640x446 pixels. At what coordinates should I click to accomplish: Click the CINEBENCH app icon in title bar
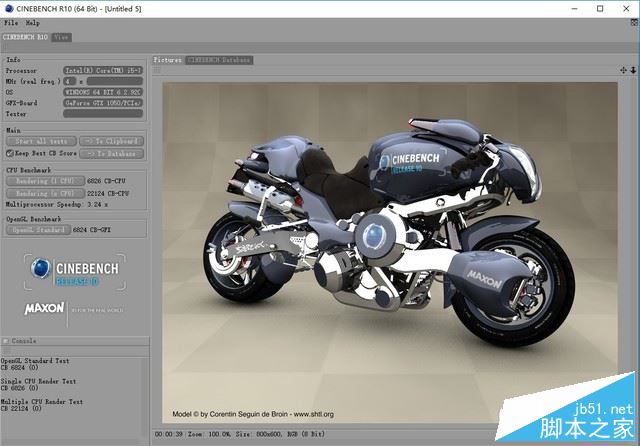coord(9,8)
